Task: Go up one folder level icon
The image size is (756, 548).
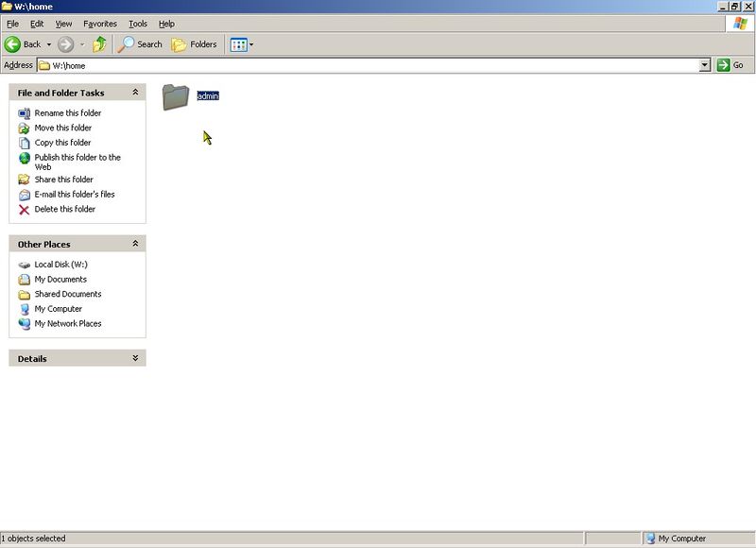Action: click(x=99, y=44)
